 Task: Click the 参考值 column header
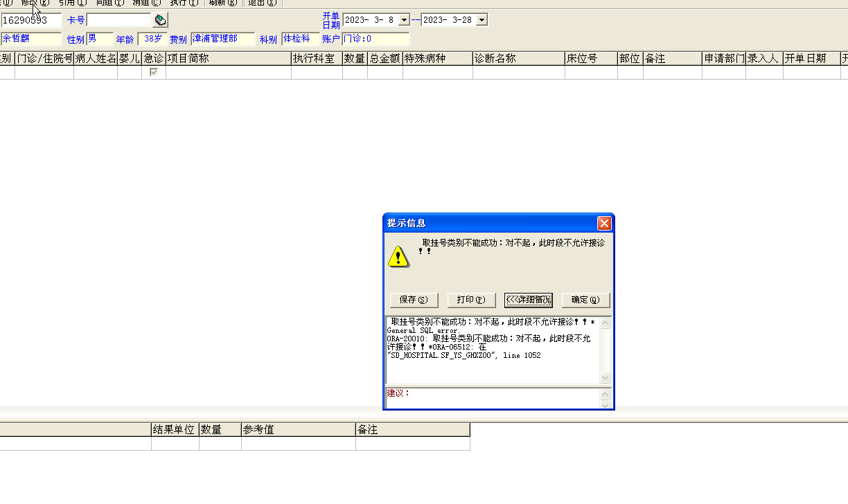coord(299,430)
